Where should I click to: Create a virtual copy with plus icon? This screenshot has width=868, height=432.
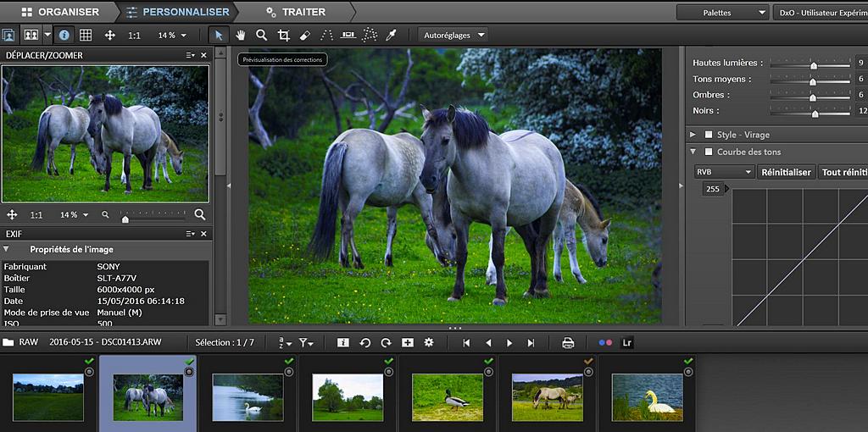click(408, 342)
